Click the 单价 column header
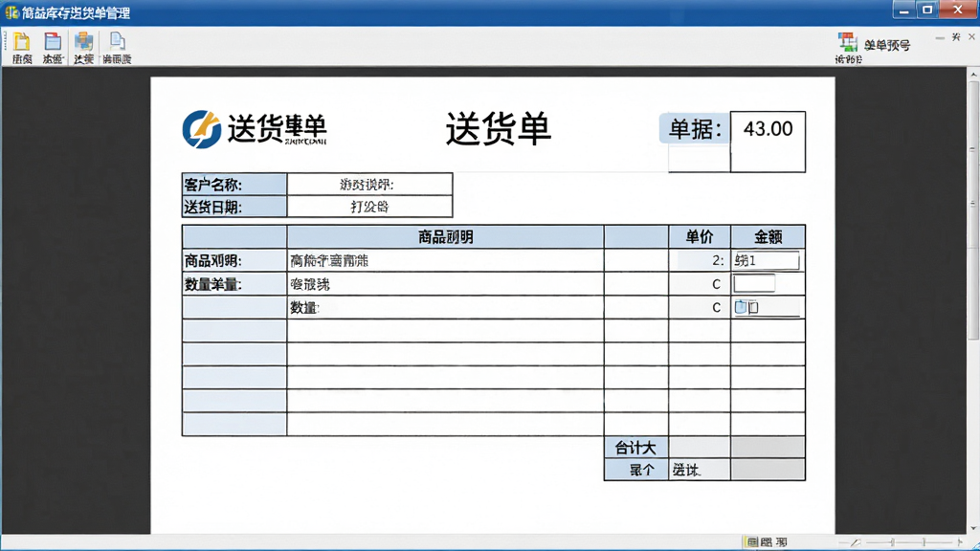This screenshot has height=551, width=980. click(x=700, y=237)
